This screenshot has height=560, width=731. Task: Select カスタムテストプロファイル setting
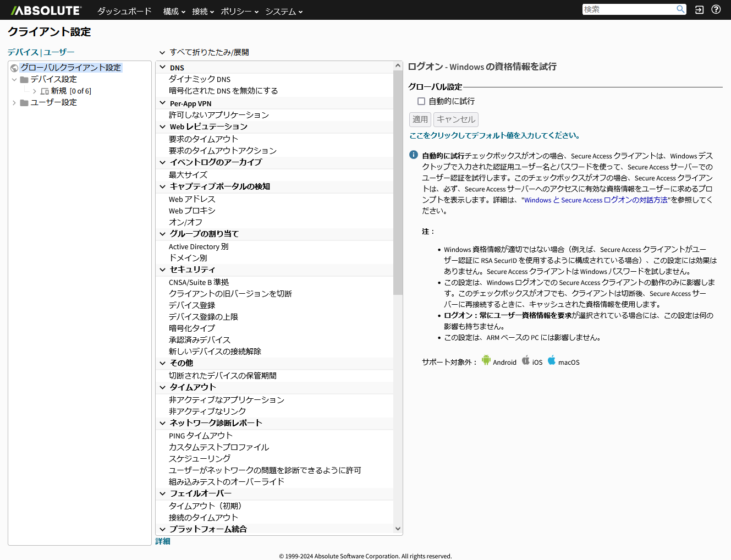(x=219, y=447)
